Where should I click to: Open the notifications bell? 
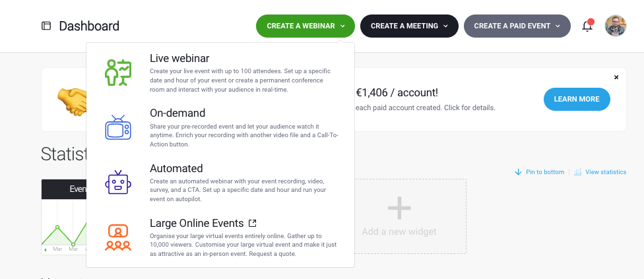pyautogui.click(x=587, y=26)
